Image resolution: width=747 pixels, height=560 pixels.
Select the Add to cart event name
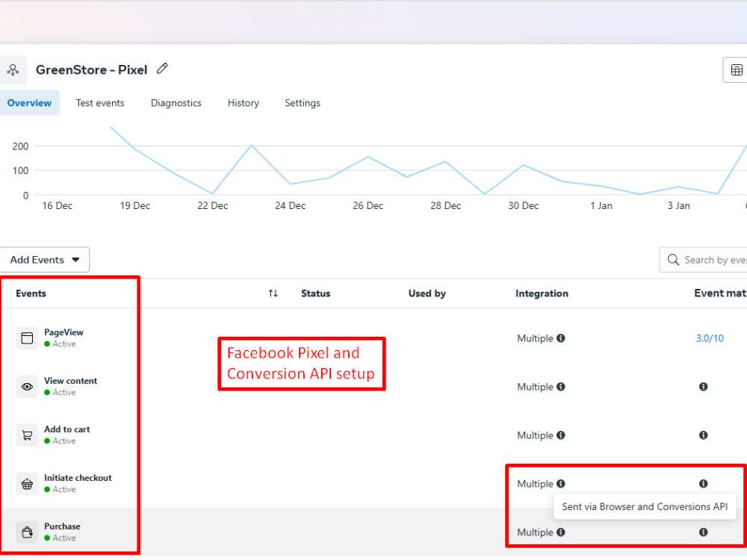coord(67,429)
